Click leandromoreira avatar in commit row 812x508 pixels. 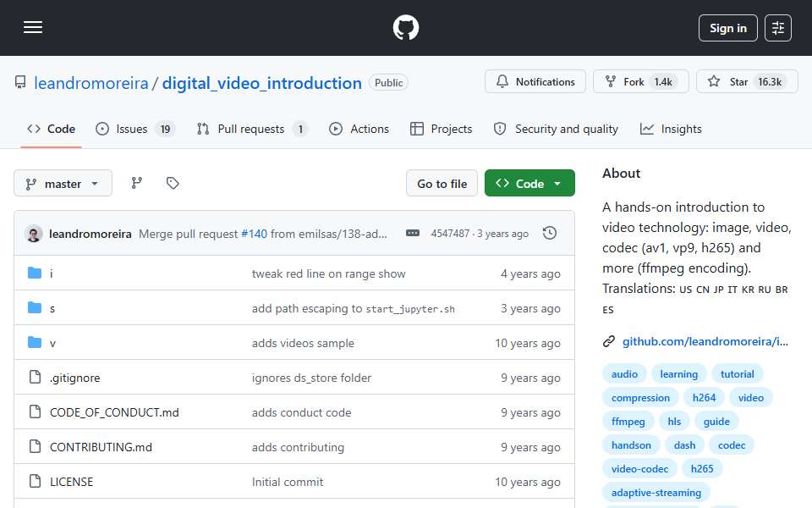coord(34,234)
